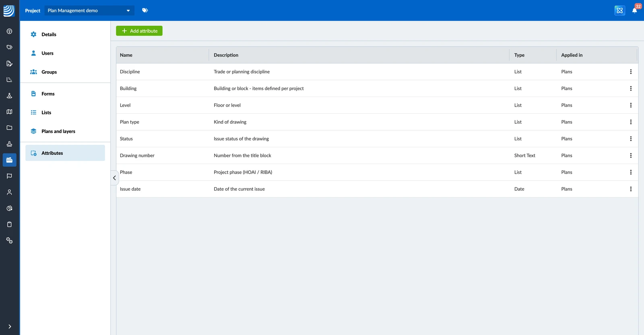The image size is (644, 335).
Task: Click the pie chart icon in sidebar
Action: 9,208
